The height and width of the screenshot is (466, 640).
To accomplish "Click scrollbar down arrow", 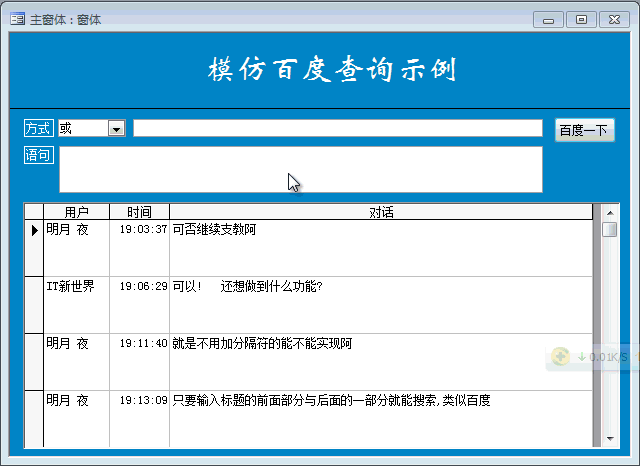I will [x=610, y=439].
